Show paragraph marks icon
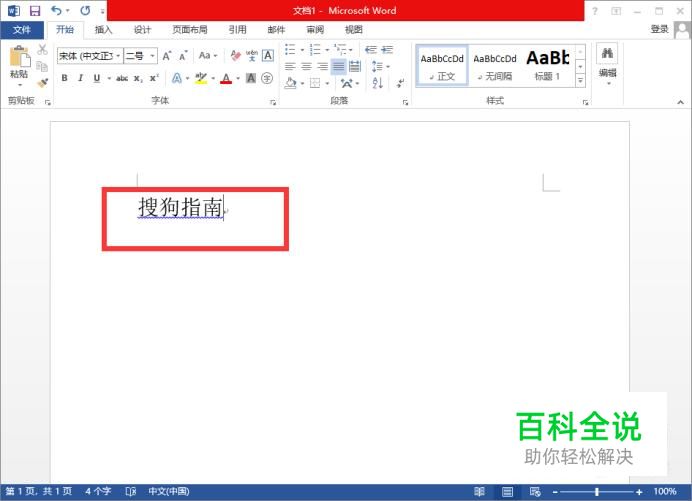Image resolution: width=692 pixels, height=501 pixels. click(x=400, y=83)
